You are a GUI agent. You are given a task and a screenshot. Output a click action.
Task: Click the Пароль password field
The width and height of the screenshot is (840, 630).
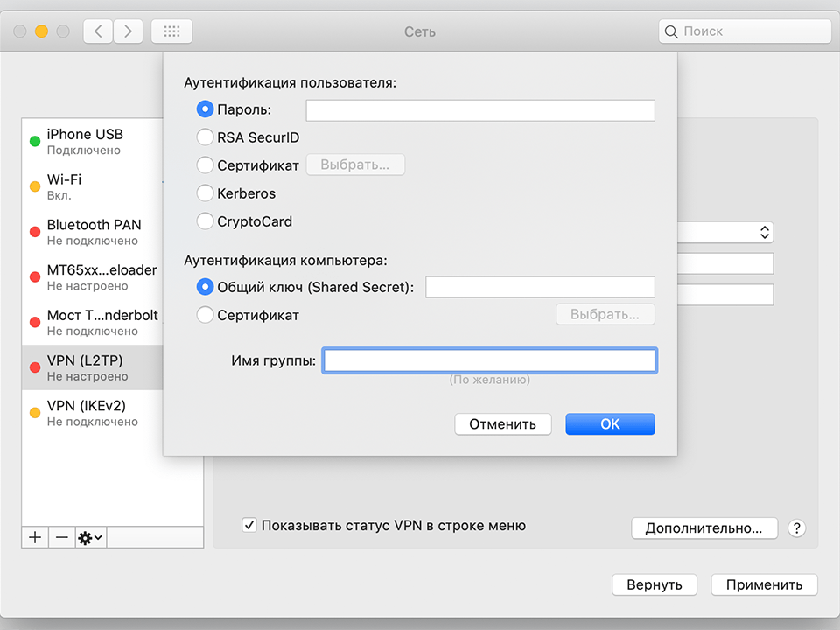point(479,109)
